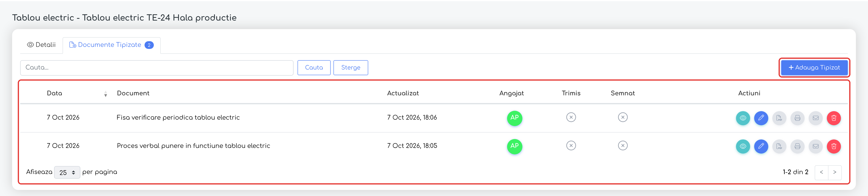This screenshot has height=196, width=868.
Task: View the Proces verbal punere in functiune
Action: tap(743, 146)
